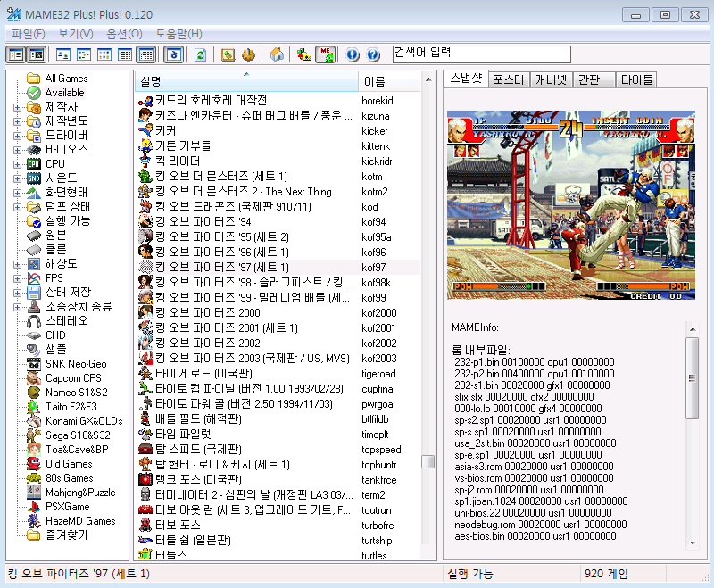Image resolution: width=714 pixels, height=588 pixels.
Task: Expand the 덤프 상태 tree node
Action: point(17,207)
